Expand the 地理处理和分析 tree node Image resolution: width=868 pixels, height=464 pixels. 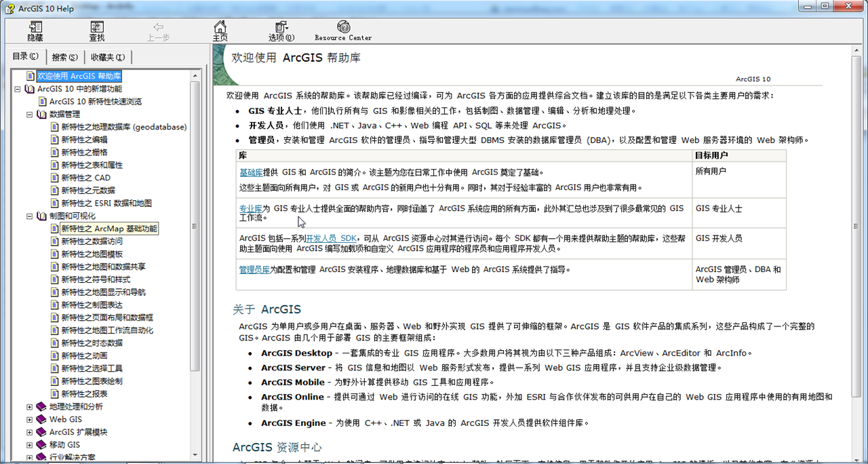(30, 407)
